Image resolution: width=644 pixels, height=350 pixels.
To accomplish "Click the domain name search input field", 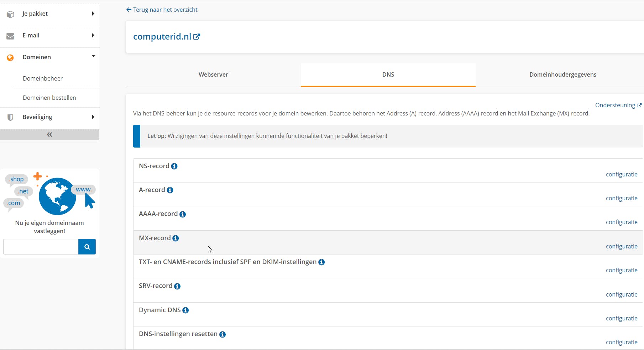I will [41, 247].
